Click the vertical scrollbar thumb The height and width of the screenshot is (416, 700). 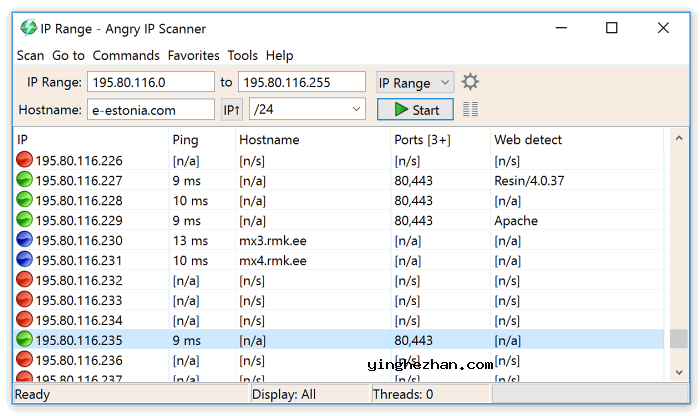click(x=679, y=339)
